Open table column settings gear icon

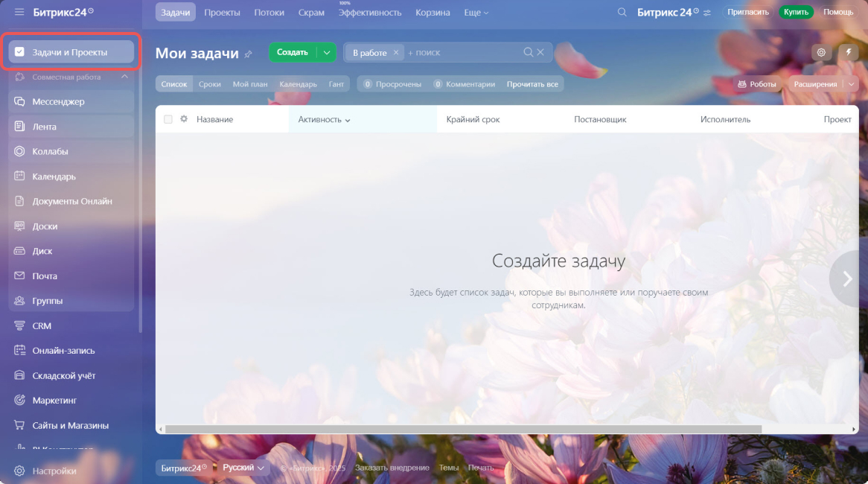(184, 119)
